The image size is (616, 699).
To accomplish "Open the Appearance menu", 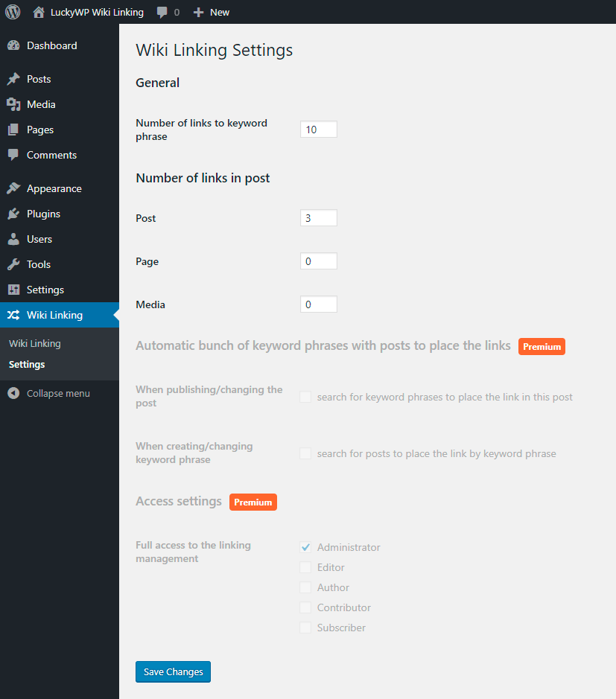I will 54,188.
